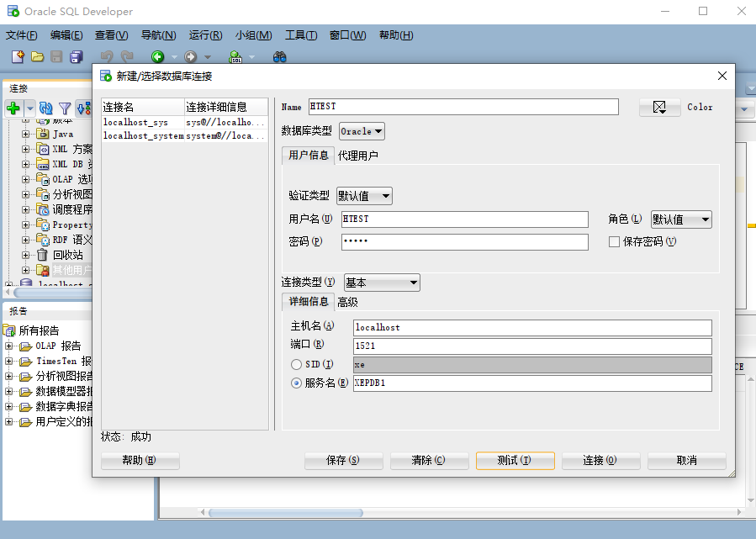Click the 保存 save button
Screen dimensions: 756x539
pyautogui.click(x=343, y=461)
